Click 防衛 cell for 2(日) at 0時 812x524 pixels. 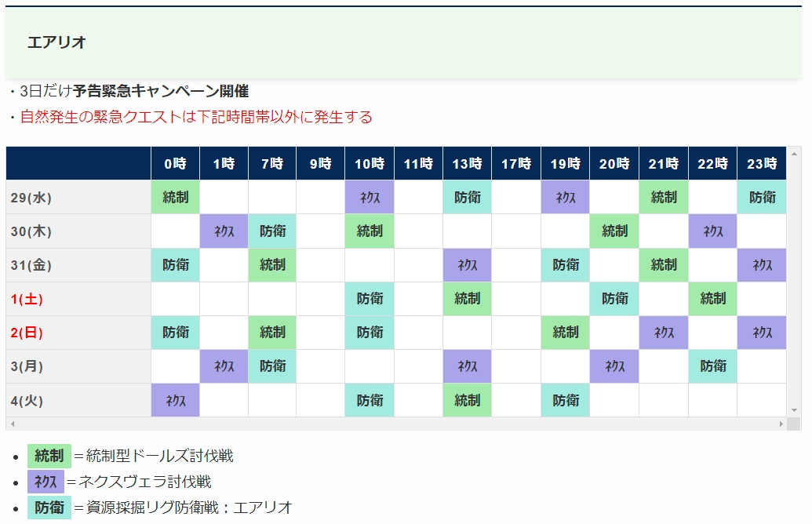[x=175, y=333]
